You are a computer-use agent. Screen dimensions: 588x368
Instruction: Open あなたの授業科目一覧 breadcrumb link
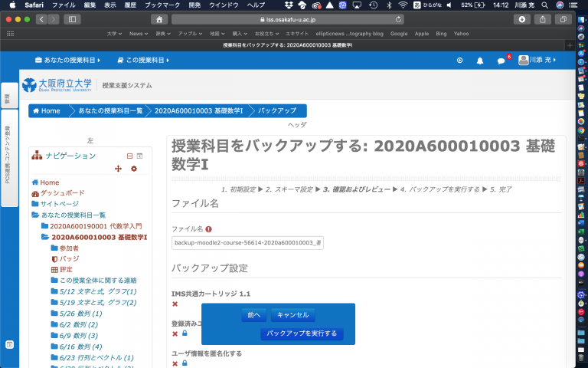(x=110, y=110)
